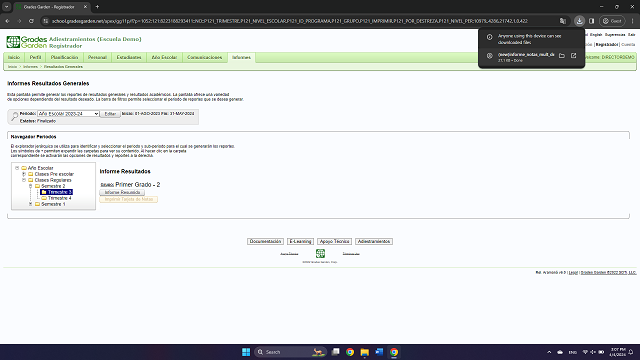Open the Word icon on taskbar
The image size is (640, 360).
[379, 352]
